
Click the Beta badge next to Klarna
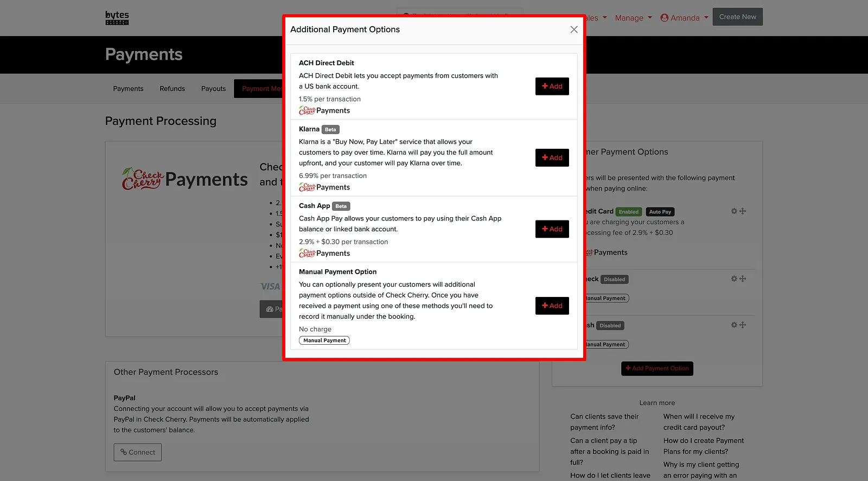click(330, 130)
